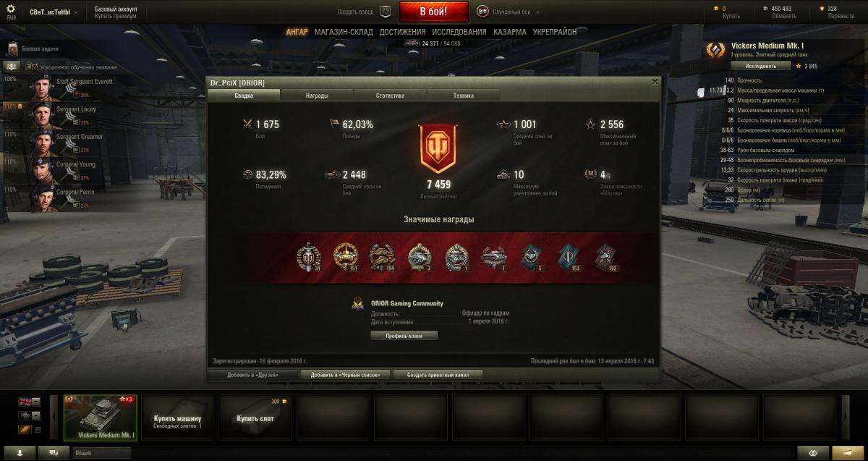Screen dimensions: 868x461
Task: Toggle the elite vehicle stripe filter
Action: 25,430
